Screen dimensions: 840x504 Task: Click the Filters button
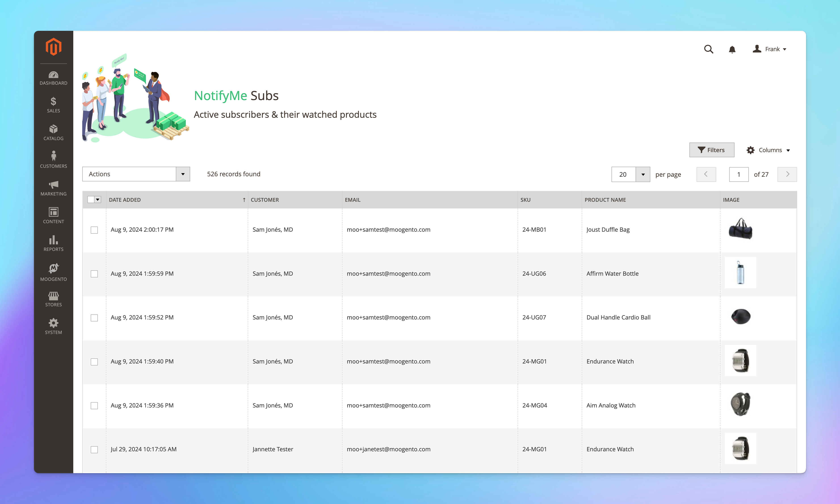point(712,150)
